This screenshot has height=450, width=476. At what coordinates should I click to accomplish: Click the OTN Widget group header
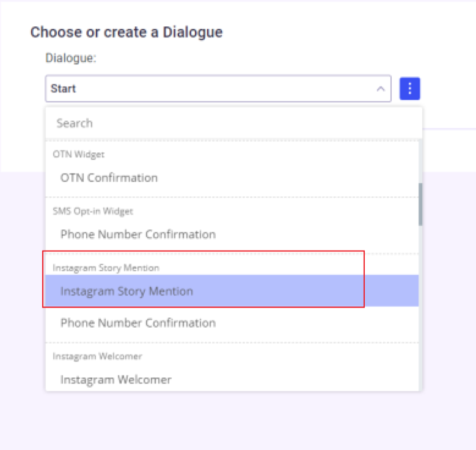tap(78, 155)
